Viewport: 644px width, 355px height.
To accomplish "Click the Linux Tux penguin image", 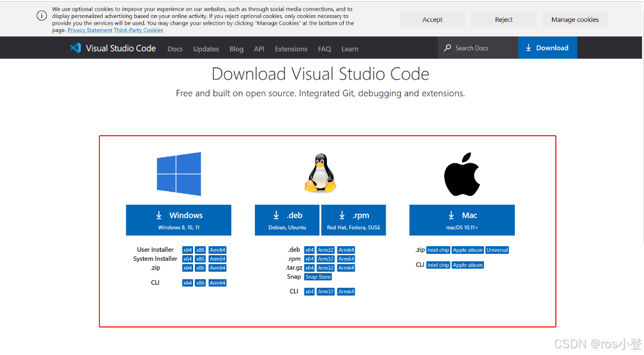I will (x=321, y=173).
